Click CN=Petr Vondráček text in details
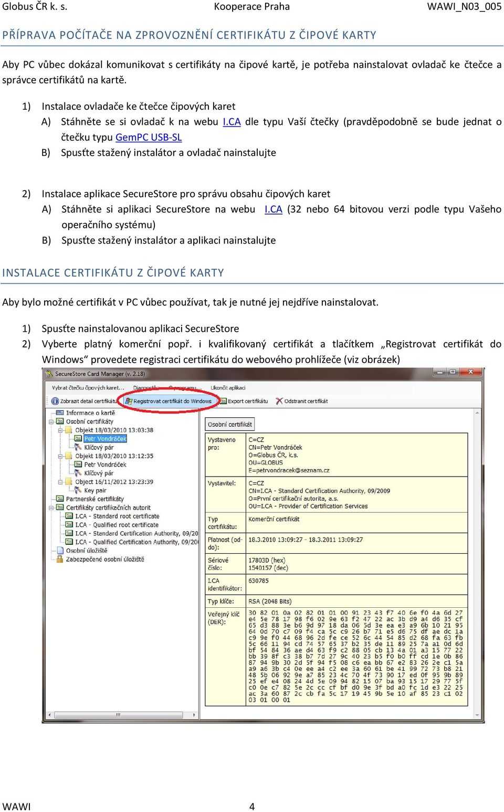The width and height of the screenshot is (504, 812). point(275,448)
